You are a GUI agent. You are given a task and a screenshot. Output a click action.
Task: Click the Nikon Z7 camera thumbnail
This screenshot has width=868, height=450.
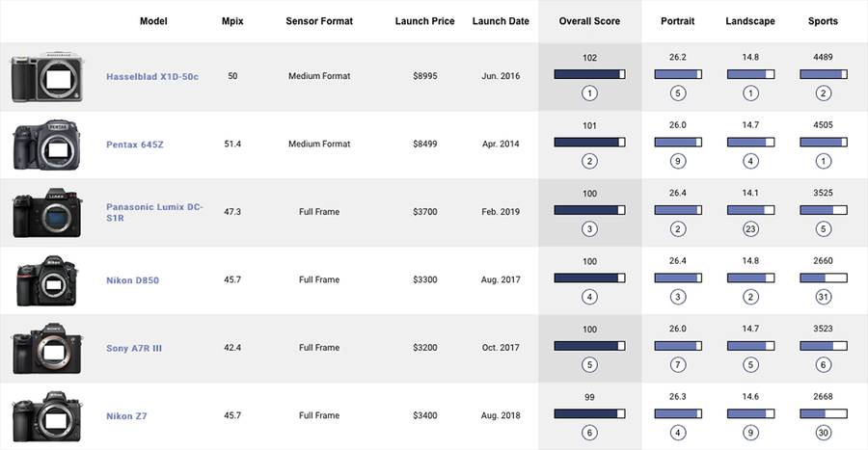(x=44, y=416)
